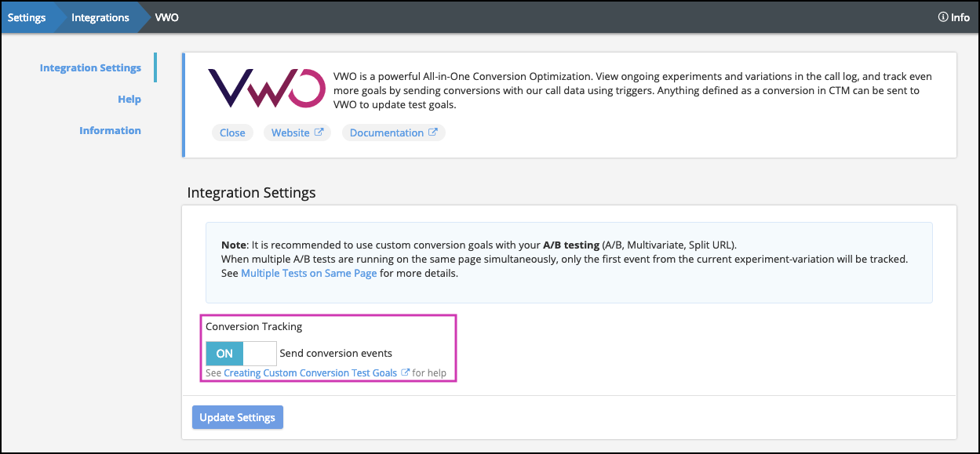Click external-link icon after Creating Custom Conversion link
The width and height of the screenshot is (980, 454).
pyautogui.click(x=405, y=373)
